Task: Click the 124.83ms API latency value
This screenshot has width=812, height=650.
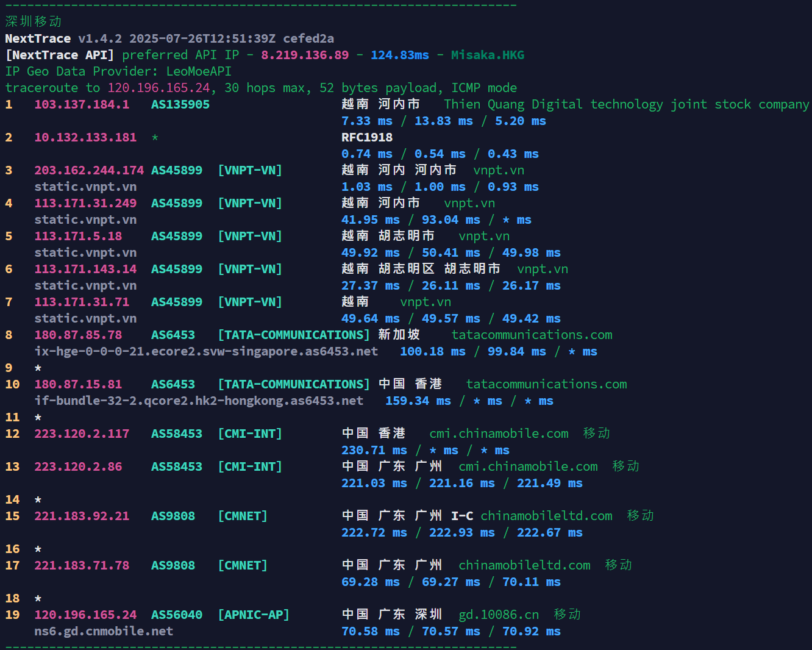Action: pos(400,55)
